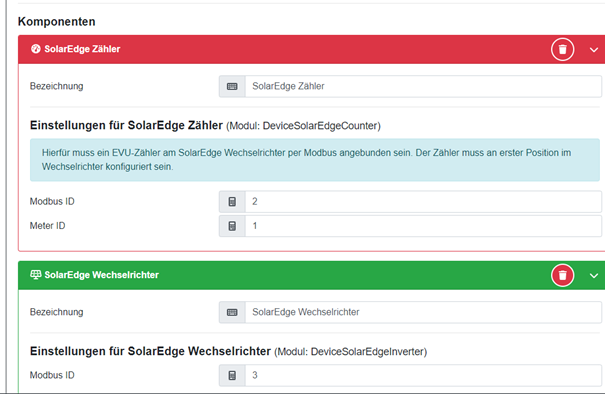The image size is (605, 394).
Task: Edit the Bezeichnung field containing SolarEdge Zähler
Action: 423,86
